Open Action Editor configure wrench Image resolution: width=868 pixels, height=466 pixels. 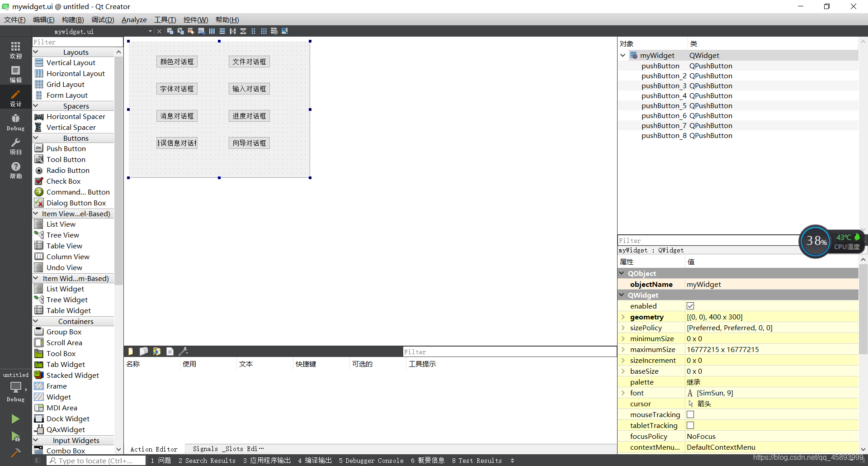[183, 352]
